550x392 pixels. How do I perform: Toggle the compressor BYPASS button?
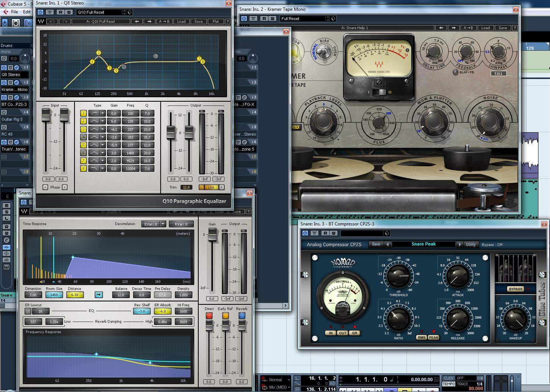tap(515, 289)
